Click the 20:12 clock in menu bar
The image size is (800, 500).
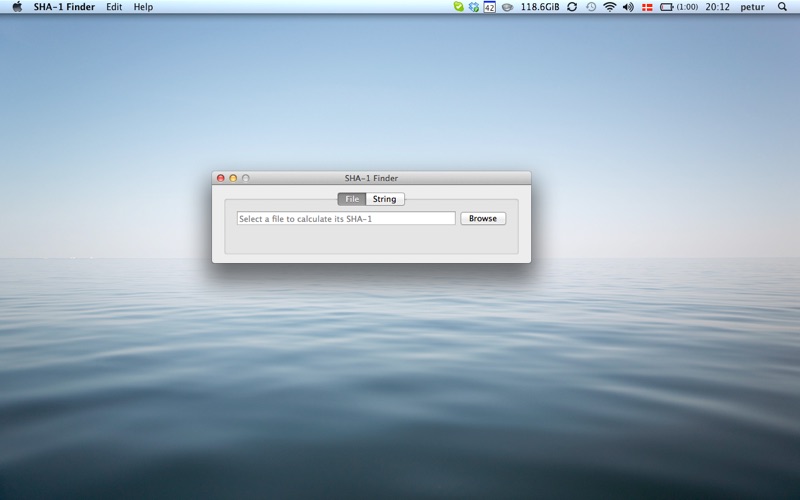click(717, 7)
